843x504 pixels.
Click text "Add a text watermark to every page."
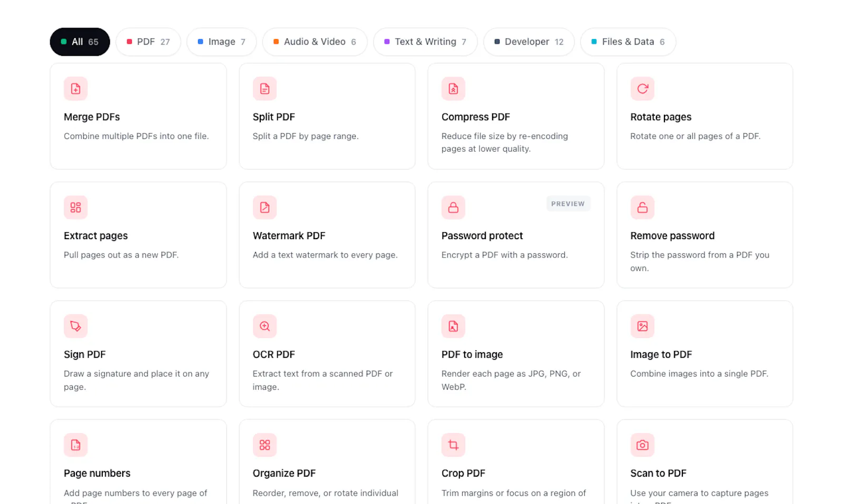tap(325, 255)
